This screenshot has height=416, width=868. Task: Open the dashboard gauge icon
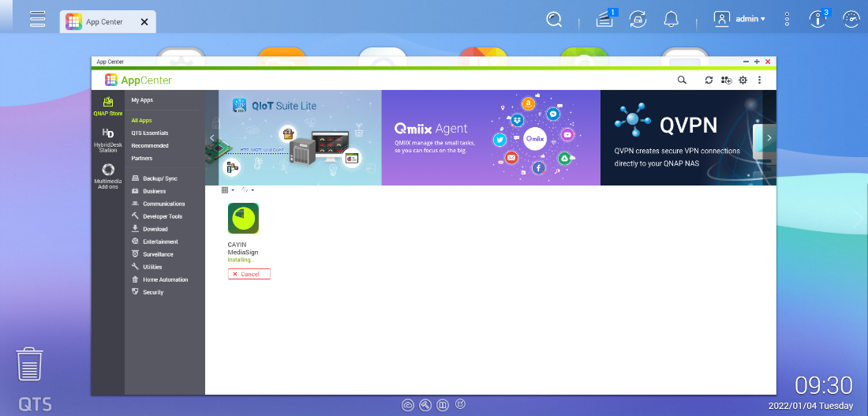pos(851,20)
